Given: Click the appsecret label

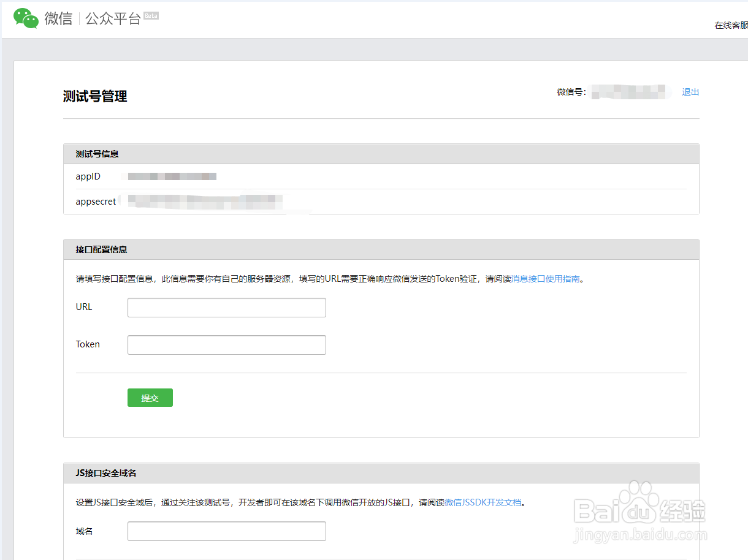Looking at the screenshot, I should coord(96,202).
